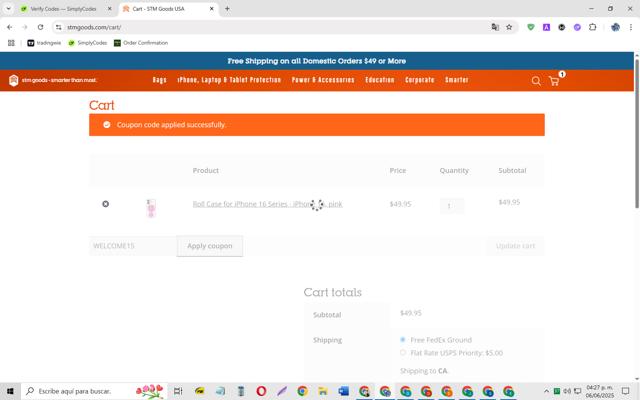
Task: Open the tradingwia bookmark
Action: pyautogui.click(x=44, y=43)
